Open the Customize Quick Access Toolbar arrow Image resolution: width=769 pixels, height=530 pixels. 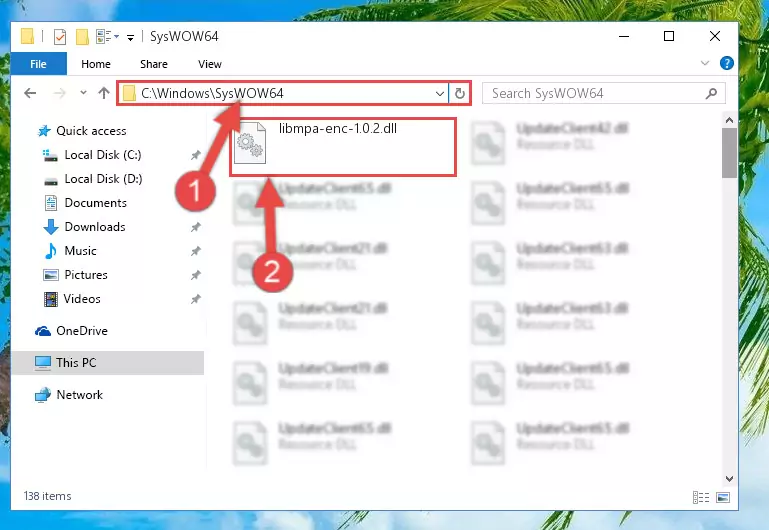130,37
